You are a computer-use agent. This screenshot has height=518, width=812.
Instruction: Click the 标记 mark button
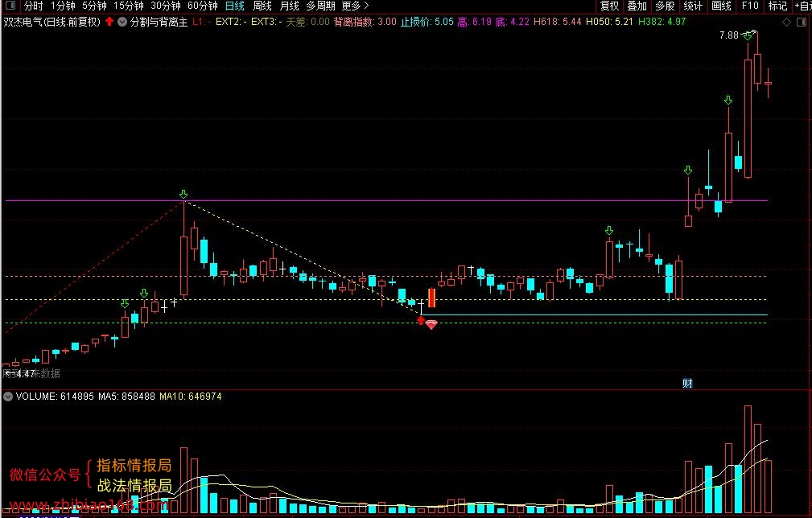(777, 6)
